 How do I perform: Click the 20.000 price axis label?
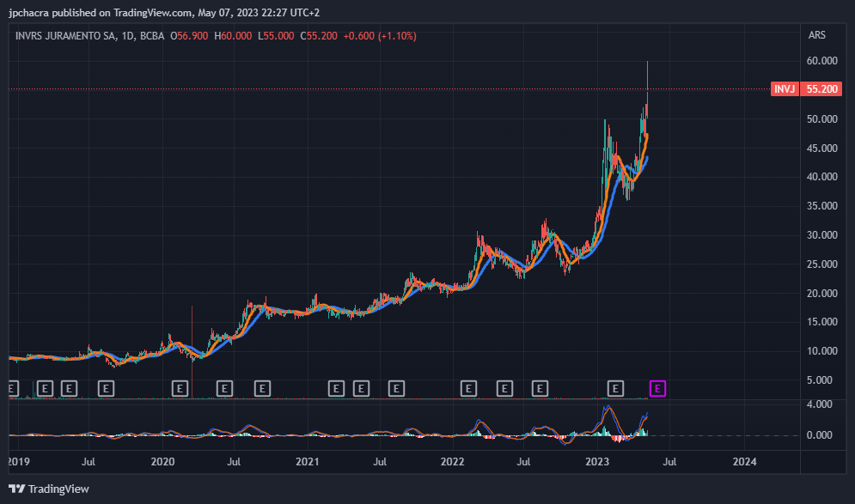click(821, 293)
